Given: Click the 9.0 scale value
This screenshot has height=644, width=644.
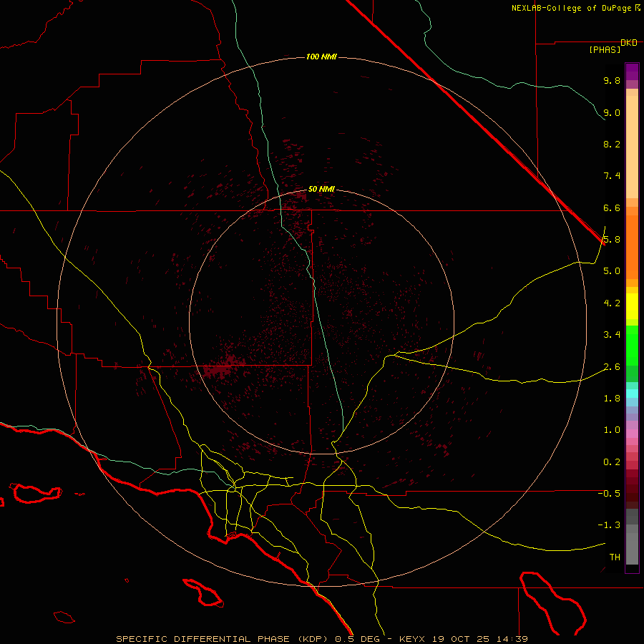Looking at the screenshot, I should (612, 112).
